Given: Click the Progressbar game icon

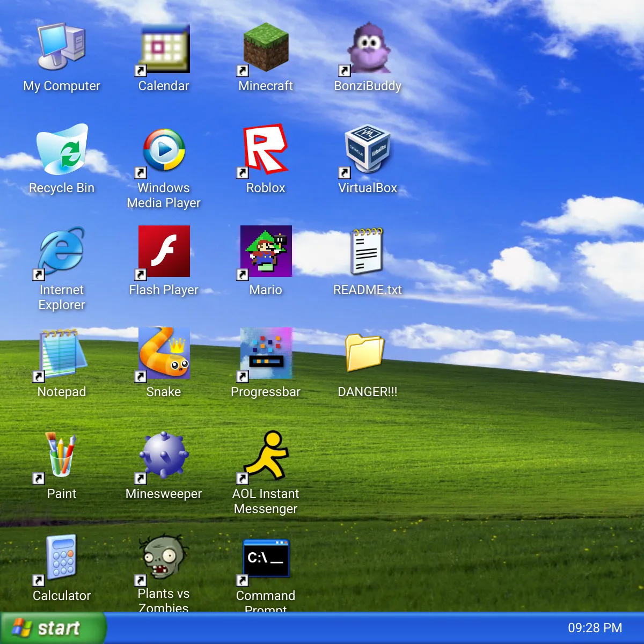Looking at the screenshot, I should pos(266,353).
